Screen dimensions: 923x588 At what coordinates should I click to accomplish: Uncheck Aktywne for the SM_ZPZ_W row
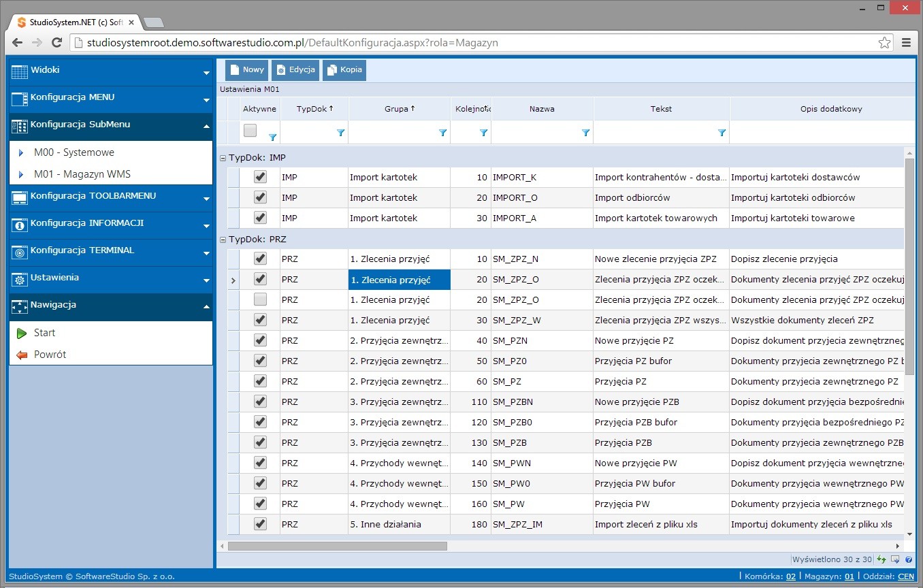[x=260, y=320]
